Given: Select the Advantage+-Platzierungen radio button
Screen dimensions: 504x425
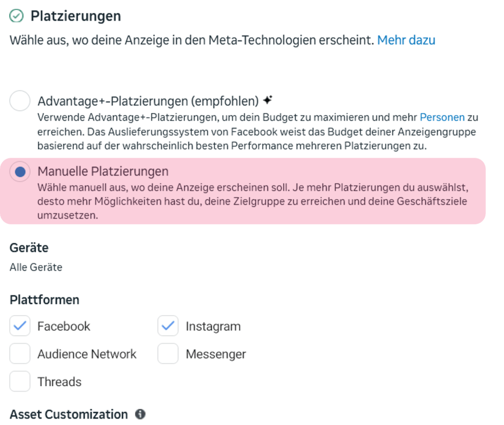Looking at the screenshot, I should (20, 100).
